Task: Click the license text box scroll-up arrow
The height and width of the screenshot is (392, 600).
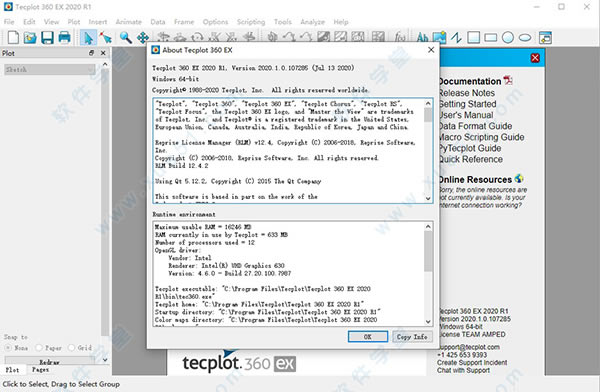Action: click(x=428, y=103)
